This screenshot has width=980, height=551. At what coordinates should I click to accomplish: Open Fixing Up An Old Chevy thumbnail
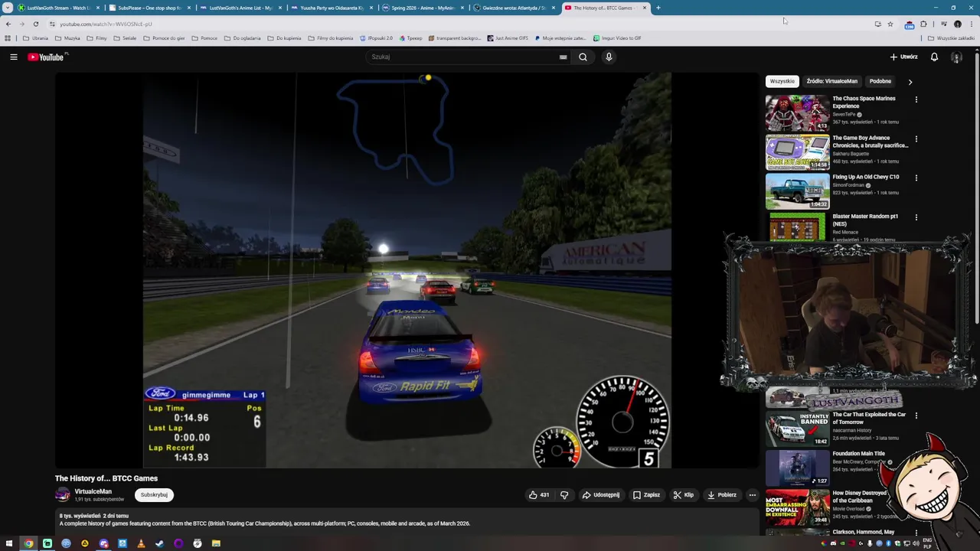point(797,191)
